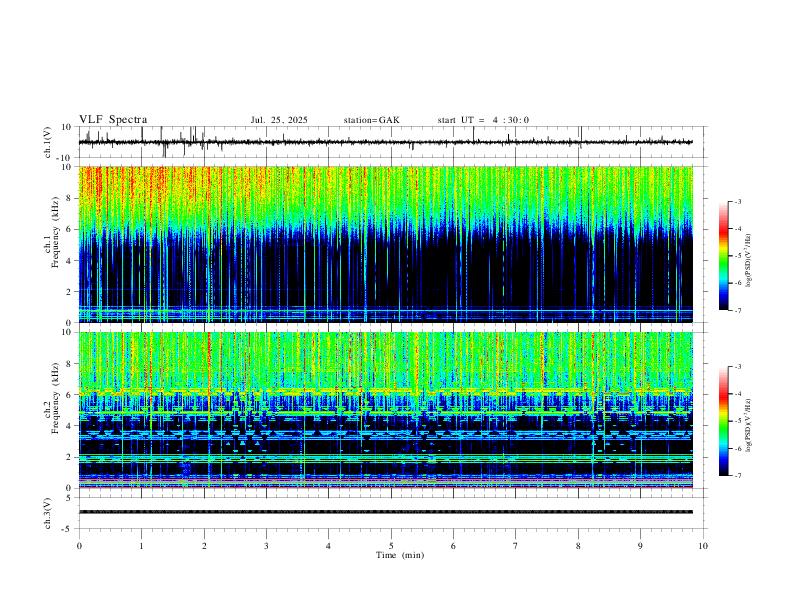Viewport: 792px width, 612px height.
Task: Click the "2" tick on the Time axis
Action: tap(204, 546)
